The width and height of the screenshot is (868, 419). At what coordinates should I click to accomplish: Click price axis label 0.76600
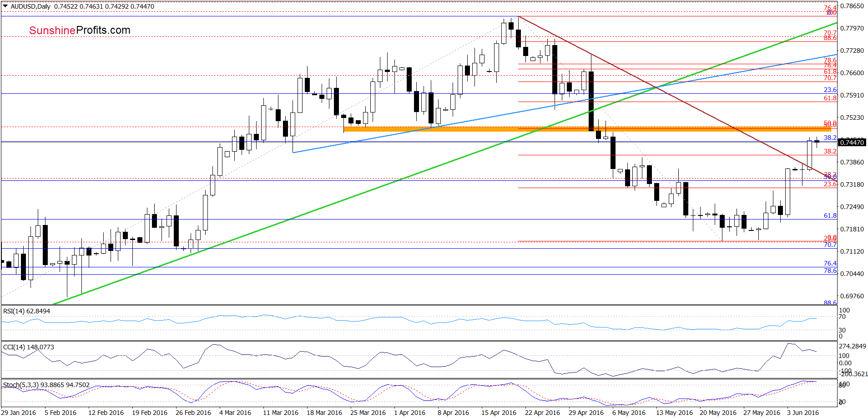(x=852, y=73)
